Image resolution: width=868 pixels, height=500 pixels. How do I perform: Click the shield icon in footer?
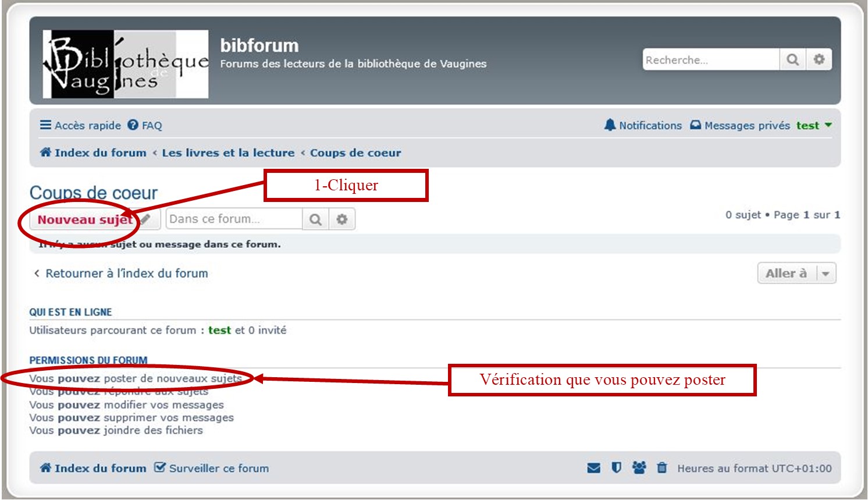coord(616,468)
